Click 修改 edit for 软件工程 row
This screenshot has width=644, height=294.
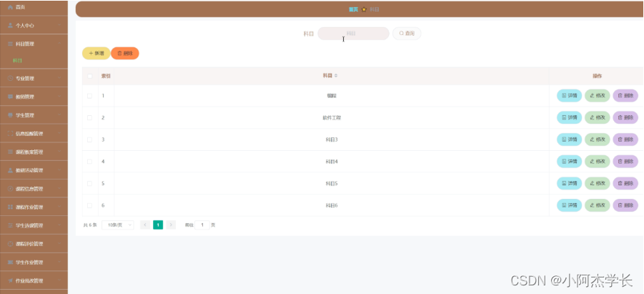(597, 117)
